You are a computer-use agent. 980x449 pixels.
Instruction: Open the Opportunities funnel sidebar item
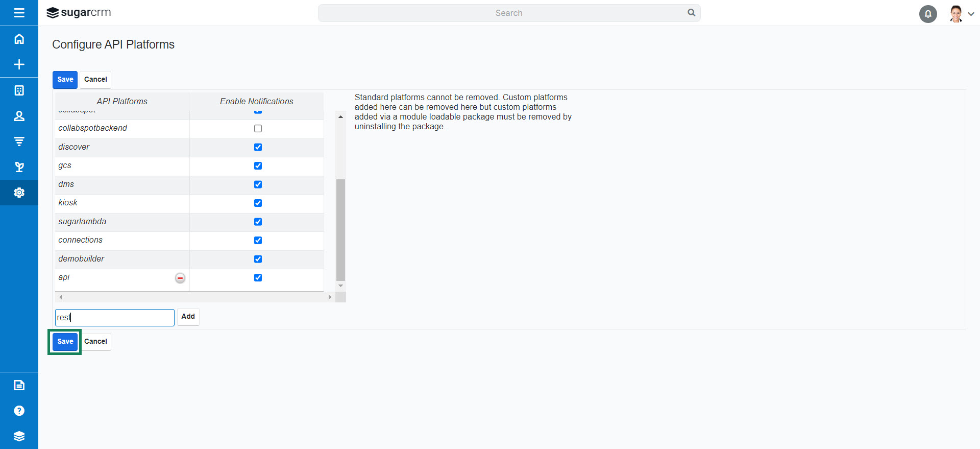[x=19, y=141]
